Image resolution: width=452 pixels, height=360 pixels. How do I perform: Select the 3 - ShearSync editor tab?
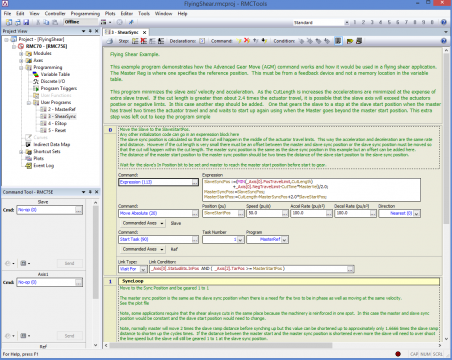click(126, 32)
